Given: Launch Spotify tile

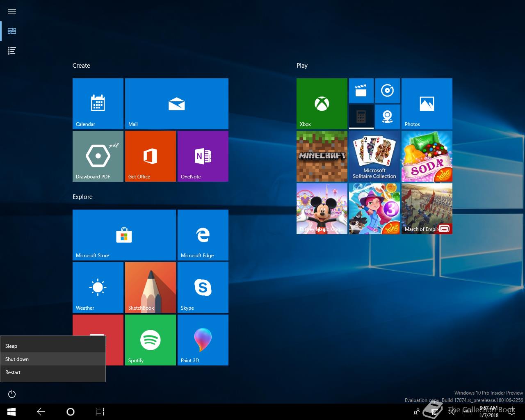Looking at the screenshot, I should click(151, 340).
